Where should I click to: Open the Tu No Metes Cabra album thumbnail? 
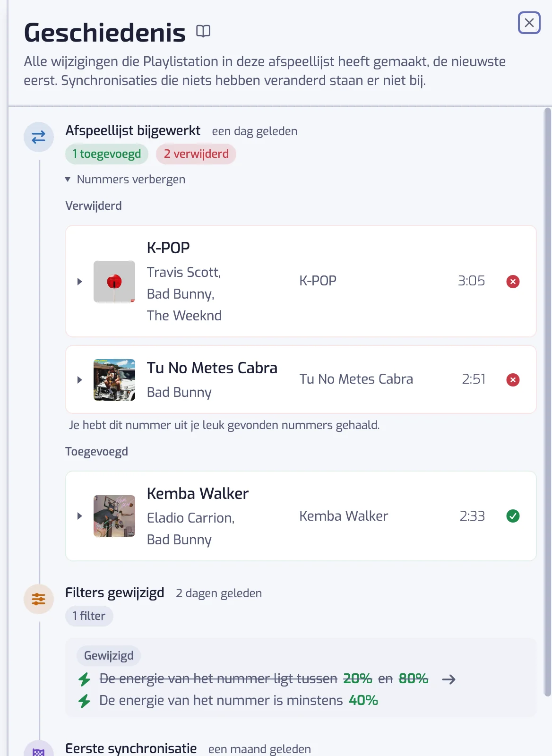point(114,380)
